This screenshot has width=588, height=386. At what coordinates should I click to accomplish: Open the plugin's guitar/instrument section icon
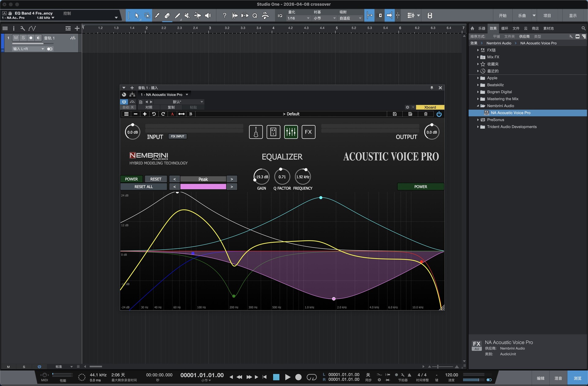tap(256, 132)
